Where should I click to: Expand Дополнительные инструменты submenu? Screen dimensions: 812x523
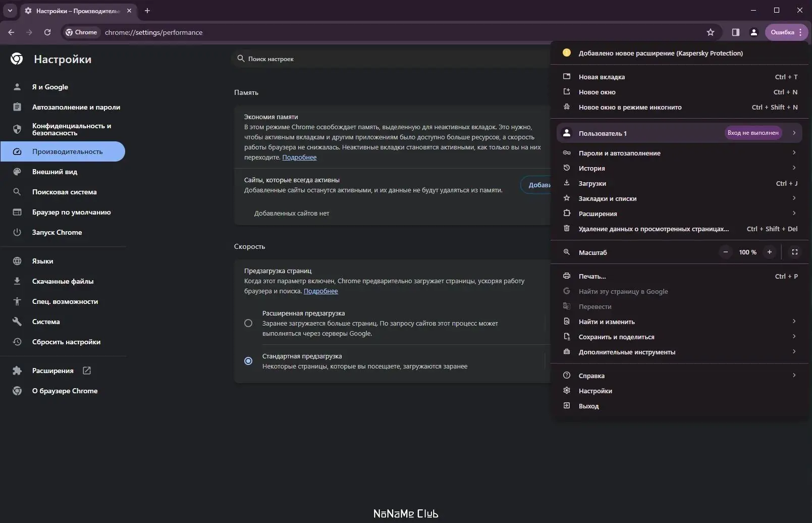point(794,352)
